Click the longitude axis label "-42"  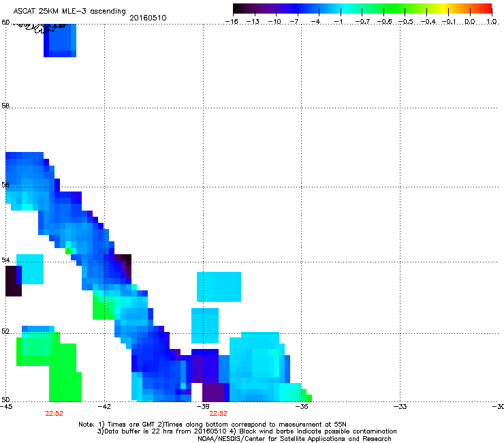(104, 407)
